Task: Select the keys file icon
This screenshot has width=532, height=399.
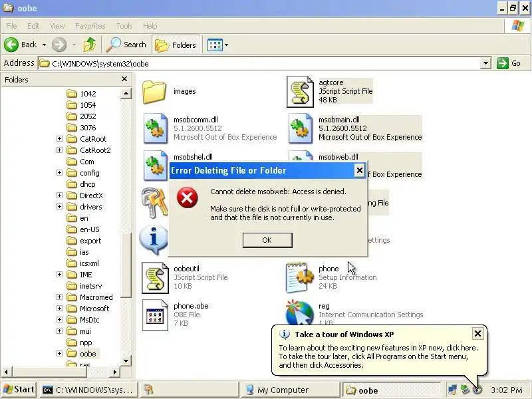Action: [x=154, y=203]
